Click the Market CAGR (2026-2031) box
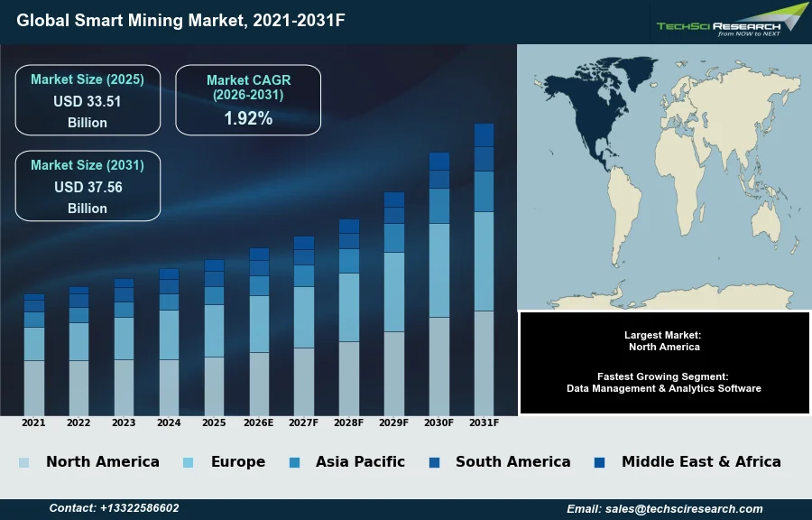 248,100
